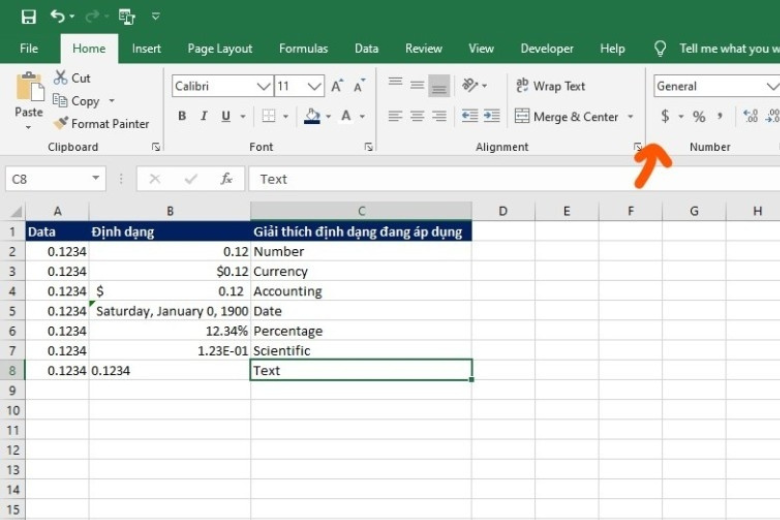The width and height of the screenshot is (780, 520).
Task: Open Underline style dropdown arrow
Action: click(243, 116)
